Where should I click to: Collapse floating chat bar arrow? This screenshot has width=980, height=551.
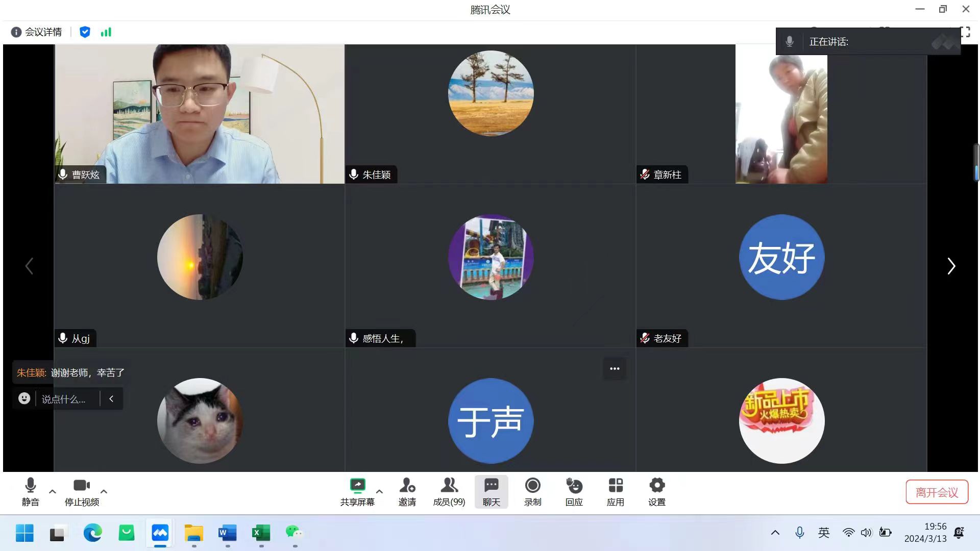[111, 398]
